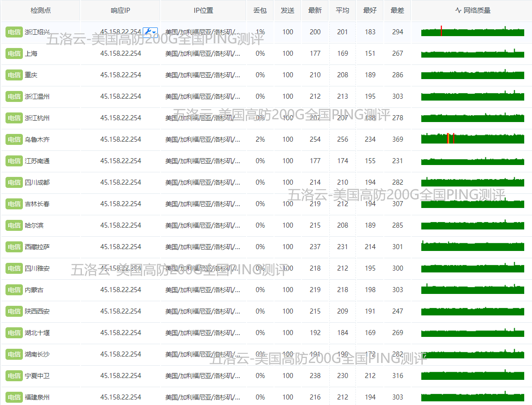532x405 pixels.
Task: Click the 哈尔滨 network quality bar graph
Action: tap(473, 225)
